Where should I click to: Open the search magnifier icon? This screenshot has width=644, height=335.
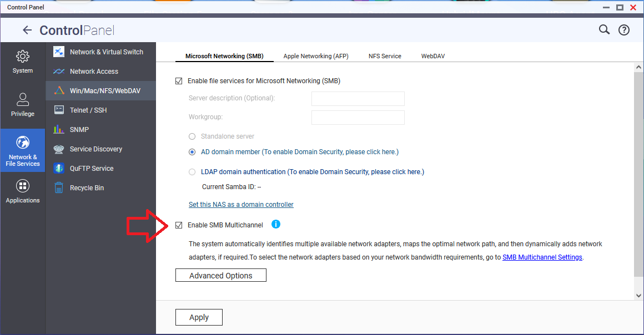tap(604, 30)
